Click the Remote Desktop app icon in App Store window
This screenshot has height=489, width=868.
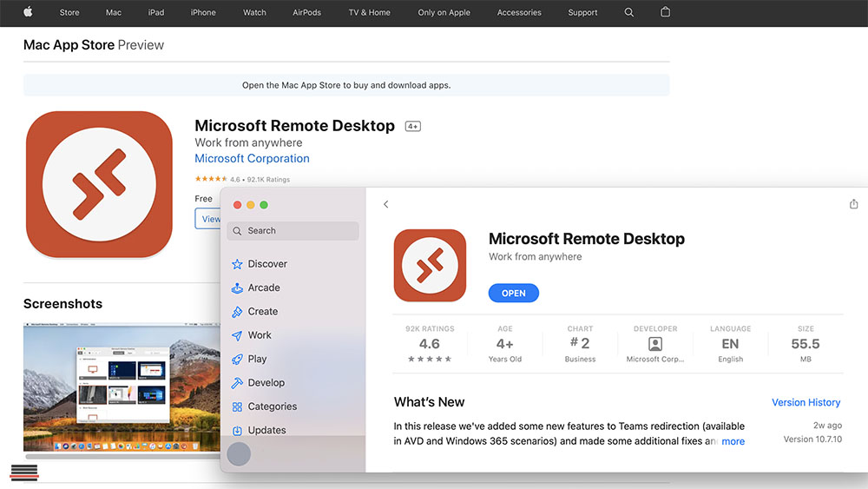(x=431, y=265)
